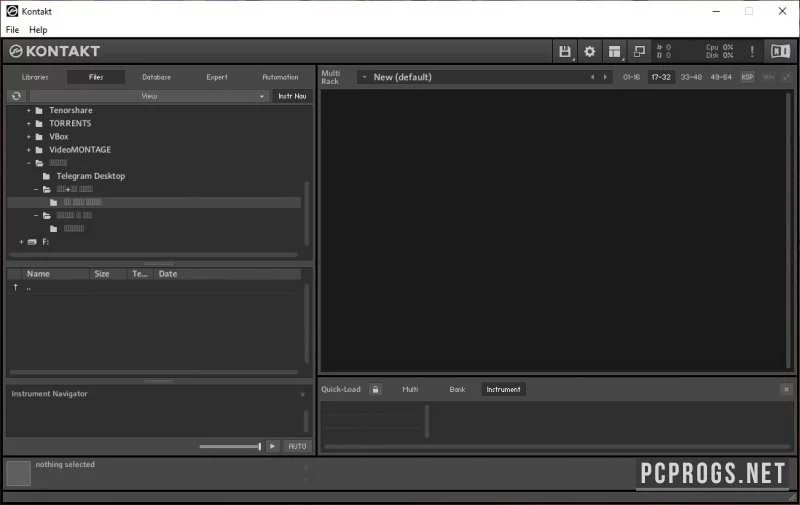Click the refresh icon in the Files browser
Image resolution: width=800 pixels, height=505 pixels.
tap(16, 96)
